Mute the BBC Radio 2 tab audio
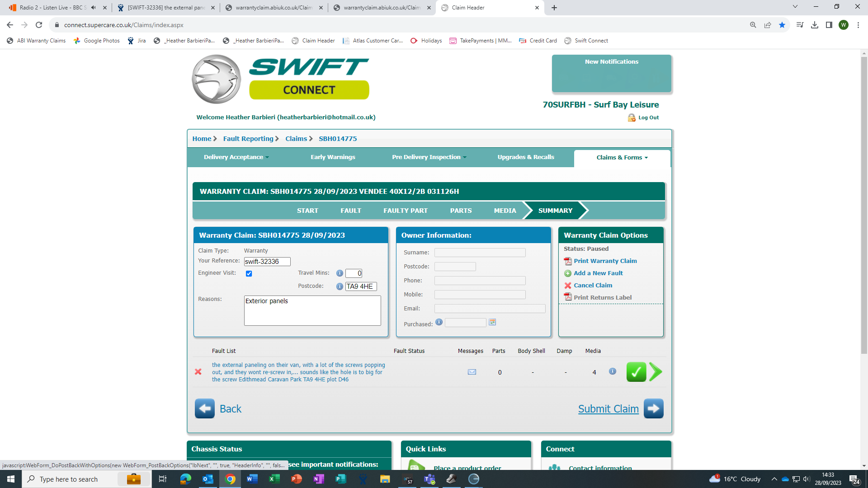The width and height of the screenshot is (868, 488). [94, 8]
